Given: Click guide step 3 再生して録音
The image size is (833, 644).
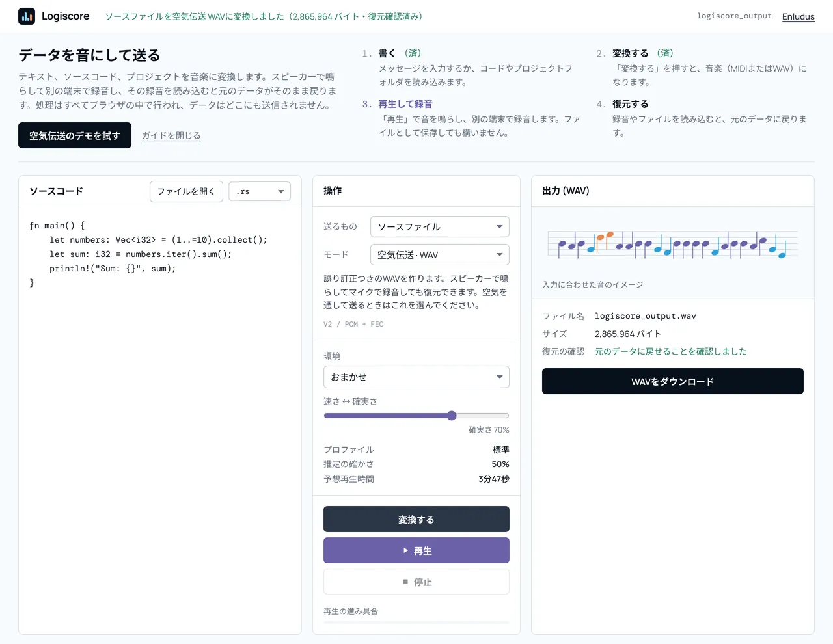Looking at the screenshot, I should coord(405,104).
